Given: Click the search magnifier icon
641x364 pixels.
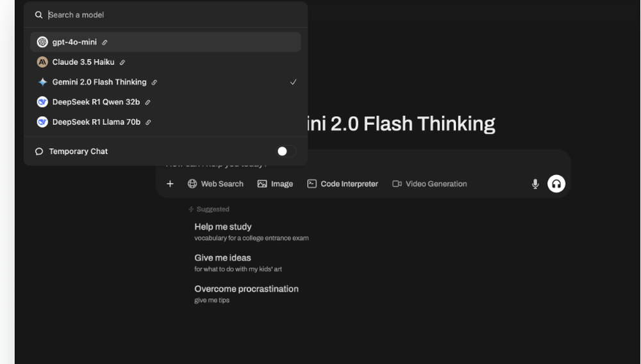Looking at the screenshot, I should (x=39, y=15).
